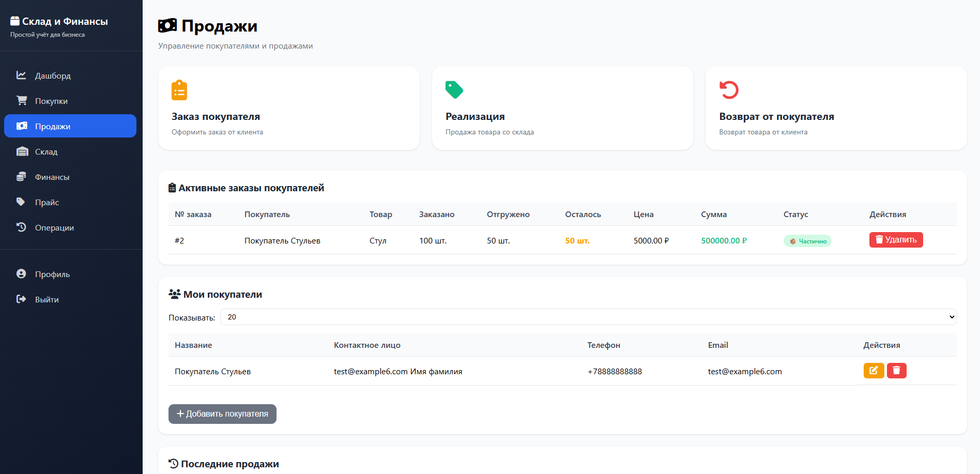980x474 pixels.
Task: Click the orange edit icon for Покупатель Стульев
Action: point(874,371)
